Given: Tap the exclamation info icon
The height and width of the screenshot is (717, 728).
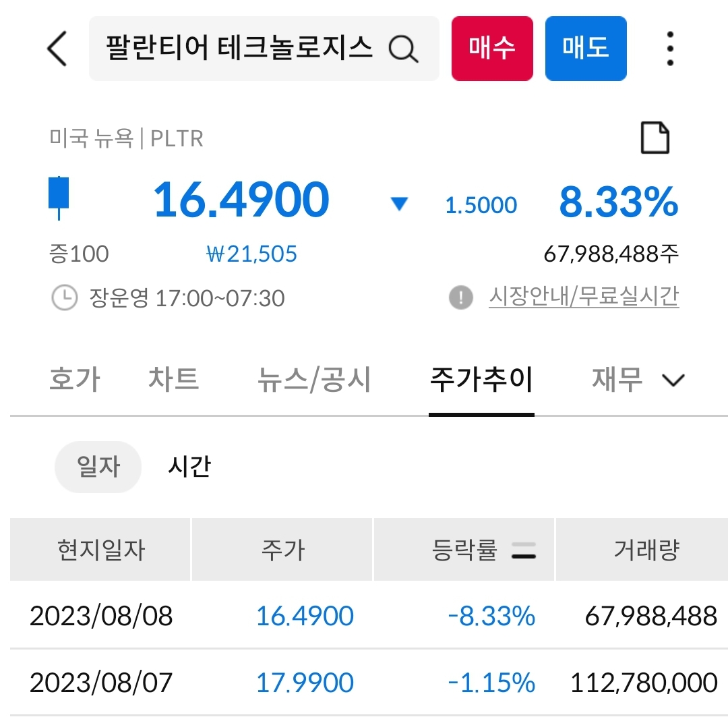Looking at the screenshot, I should click(x=461, y=297).
